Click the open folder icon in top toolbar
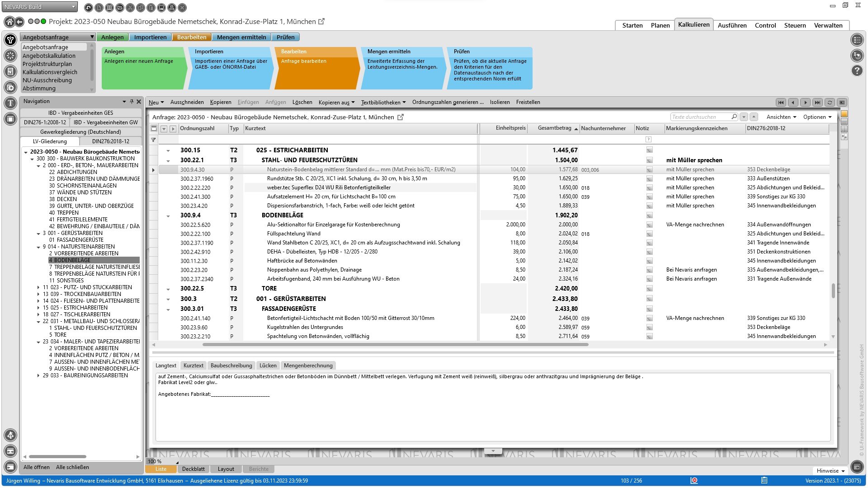868x488 pixels. coord(120,8)
